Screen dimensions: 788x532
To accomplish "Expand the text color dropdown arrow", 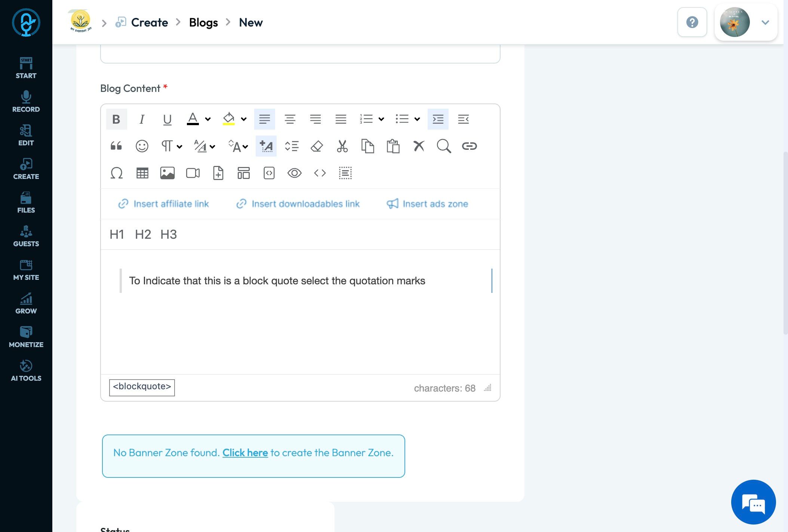I will 208,119.
